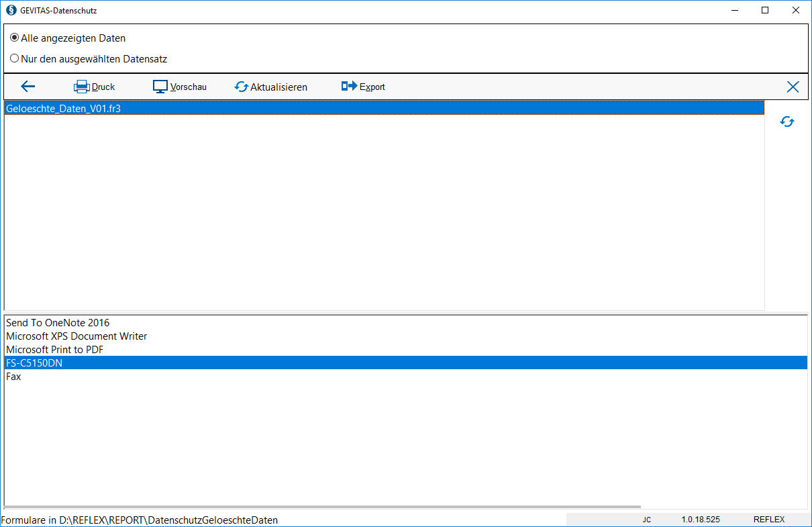
Task: Choose the FS-C5150DN printer
Action: coord(405,363)
